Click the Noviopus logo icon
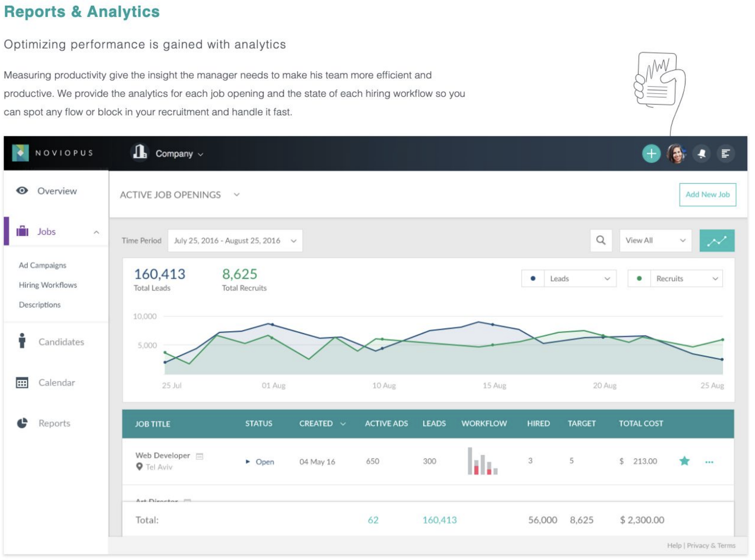This screenshot has height=560, width=755. click(20, 153)
